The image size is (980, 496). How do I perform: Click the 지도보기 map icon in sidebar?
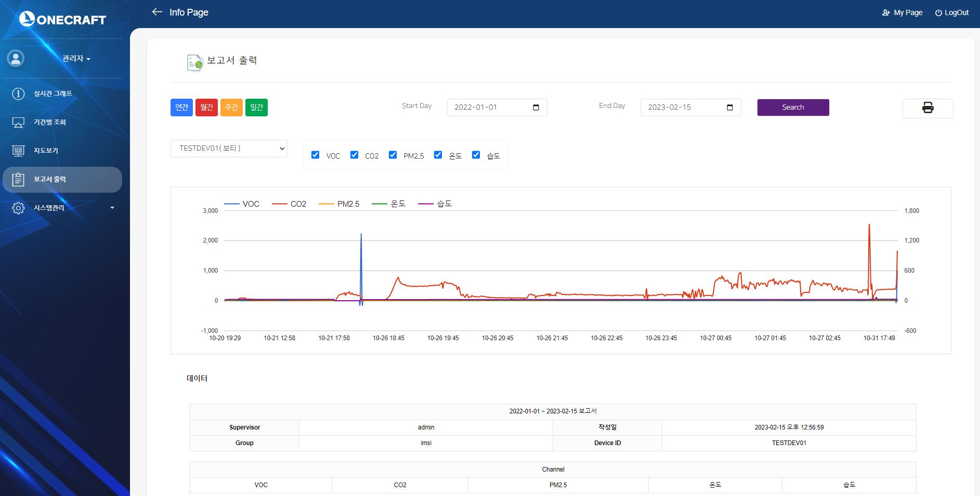click(x=18, y=151)
